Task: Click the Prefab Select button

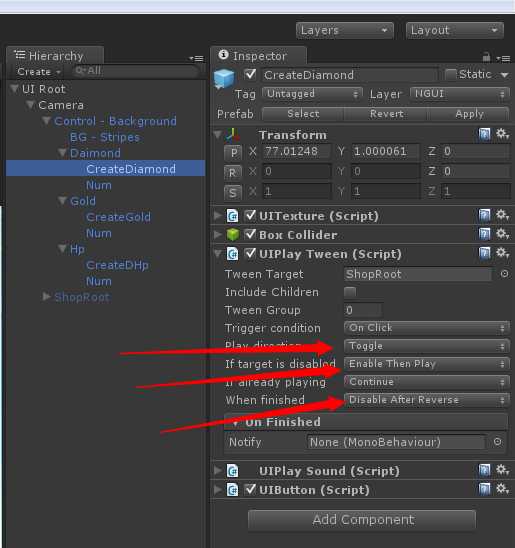Action: pos(303,114)
